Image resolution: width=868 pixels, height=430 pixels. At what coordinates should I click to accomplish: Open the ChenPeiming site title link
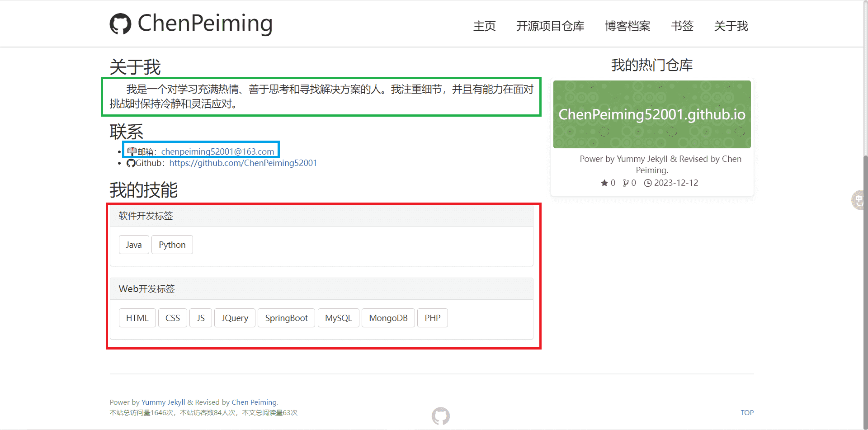(x=205, y=24)
